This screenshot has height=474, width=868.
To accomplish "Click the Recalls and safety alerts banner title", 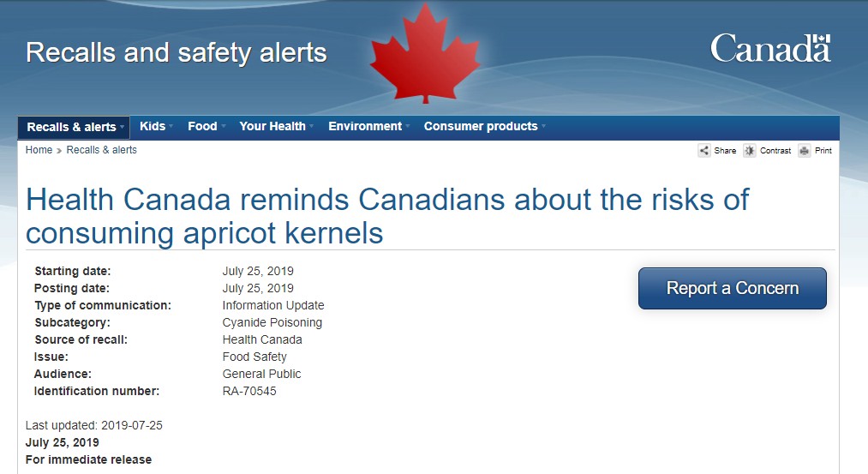I will (x=176, y=53).
